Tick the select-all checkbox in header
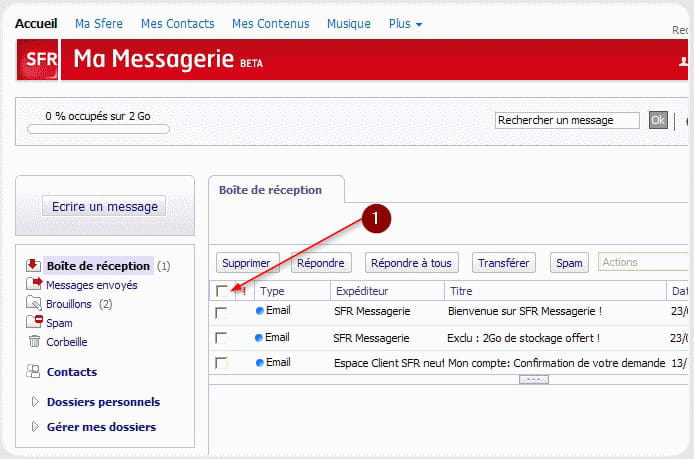This screenshot has height=459, width=694. [x=222, y=291]
